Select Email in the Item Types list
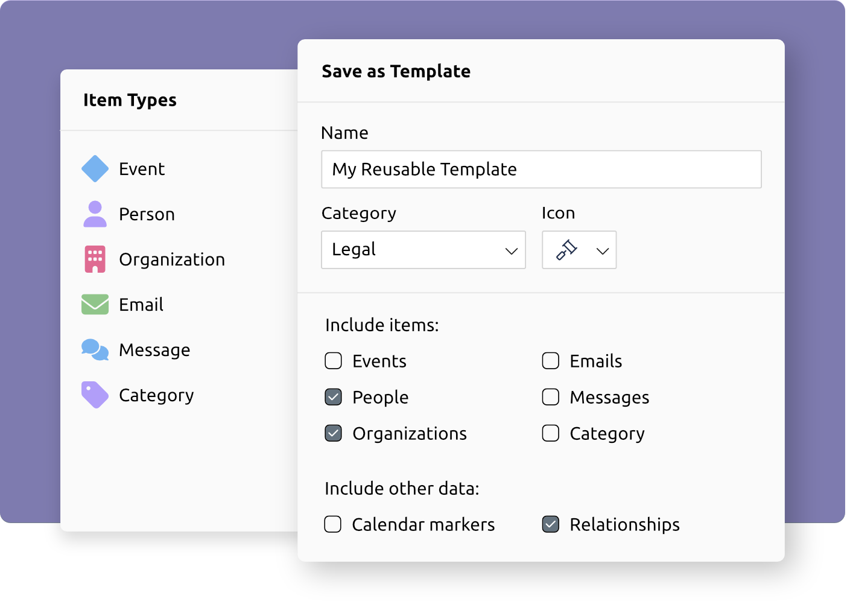Viewport: 850px width, 616px height. pos(141,304)
